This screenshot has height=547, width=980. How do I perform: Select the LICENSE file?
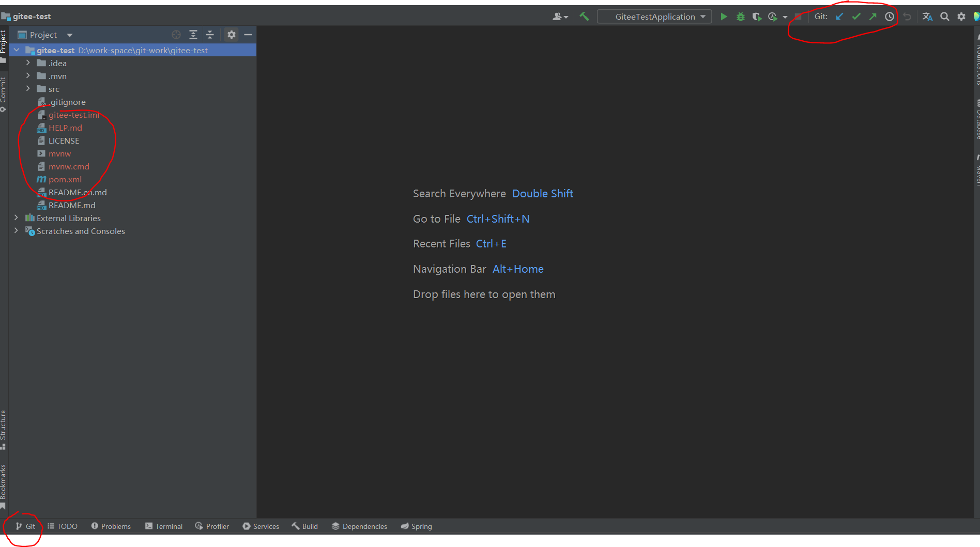pyautogui.click(x=64, y=140)
